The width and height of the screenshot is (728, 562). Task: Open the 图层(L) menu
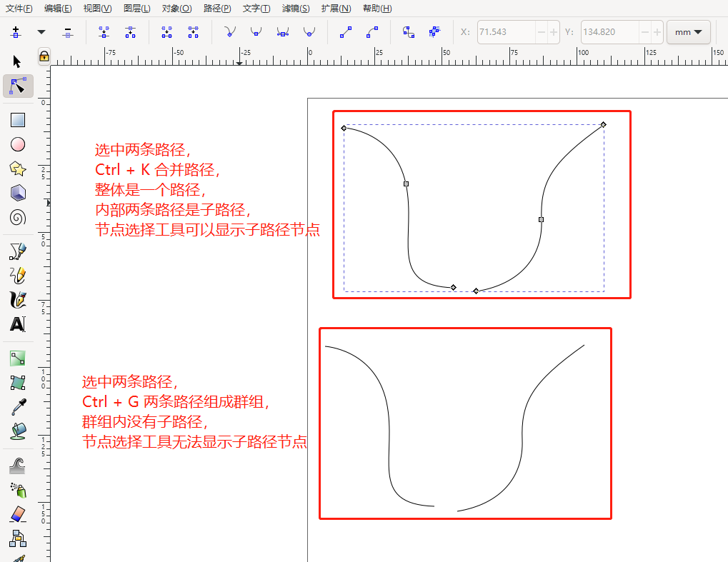[137, 9]
